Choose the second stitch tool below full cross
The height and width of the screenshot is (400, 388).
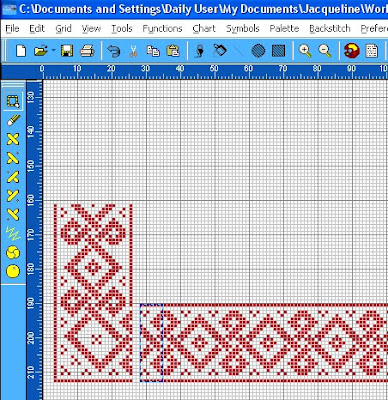[13, 158]
